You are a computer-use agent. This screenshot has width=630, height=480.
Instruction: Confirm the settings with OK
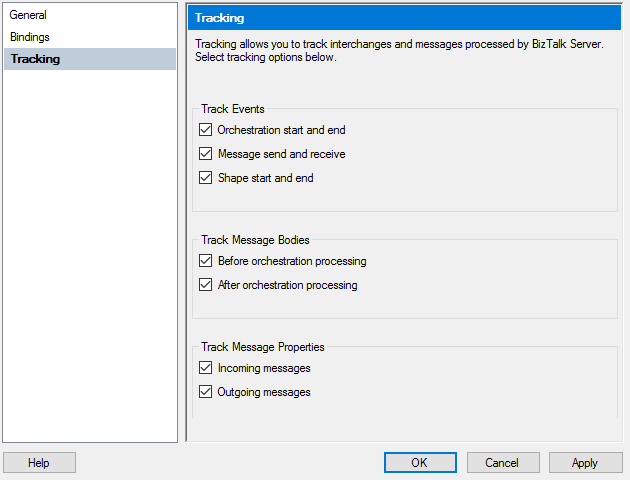click(420, 463)
